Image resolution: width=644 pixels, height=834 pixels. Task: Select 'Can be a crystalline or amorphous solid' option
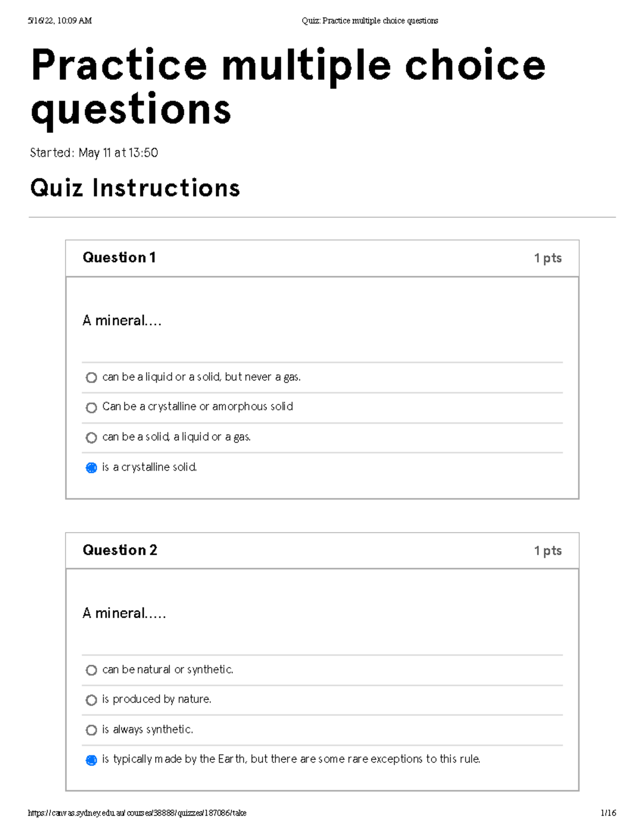point(91,408)
